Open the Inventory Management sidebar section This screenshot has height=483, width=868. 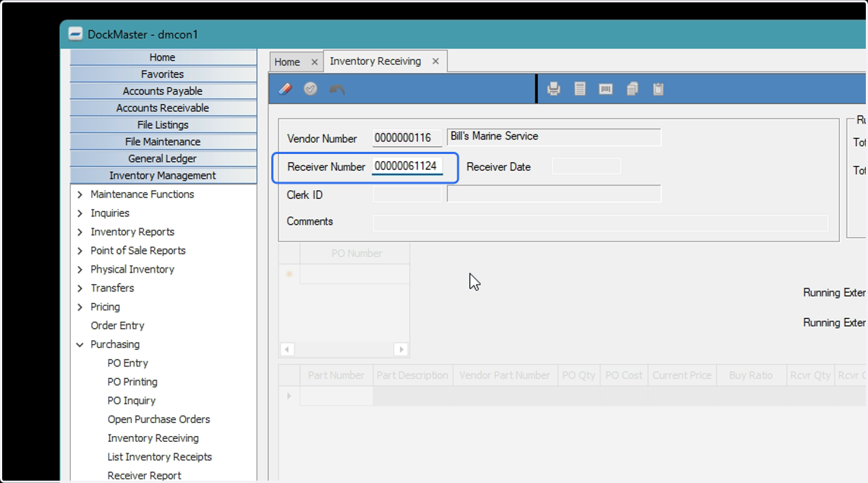(163, 175)
